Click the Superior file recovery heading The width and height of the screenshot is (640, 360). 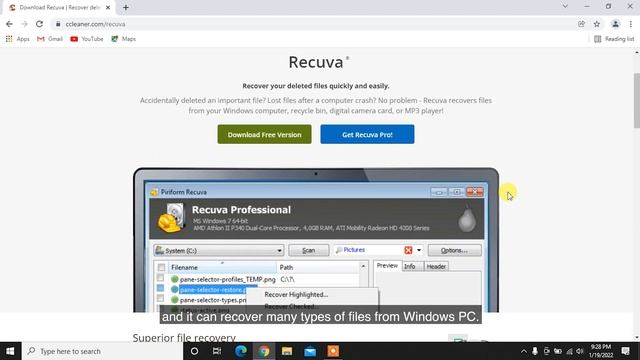pos(184,338)
